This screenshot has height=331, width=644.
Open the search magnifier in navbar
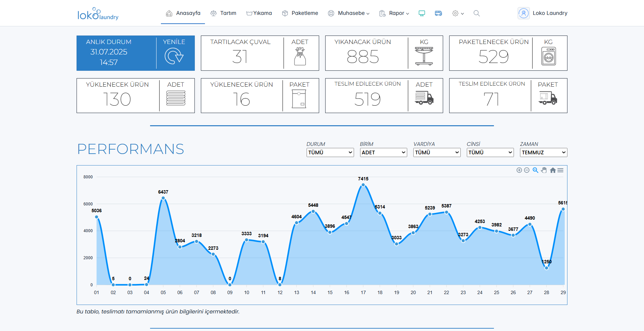coord(477,13)
